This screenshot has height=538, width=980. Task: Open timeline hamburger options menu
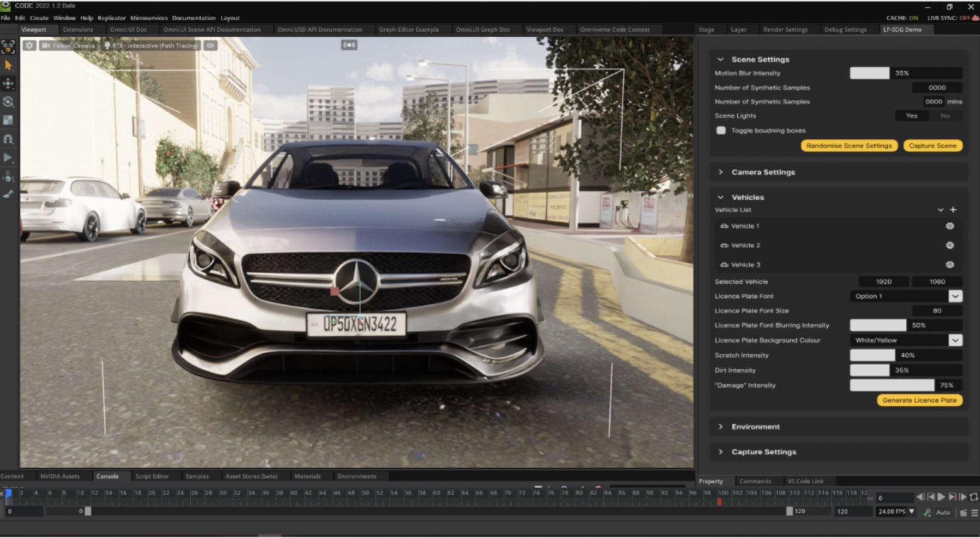point(974,512)
